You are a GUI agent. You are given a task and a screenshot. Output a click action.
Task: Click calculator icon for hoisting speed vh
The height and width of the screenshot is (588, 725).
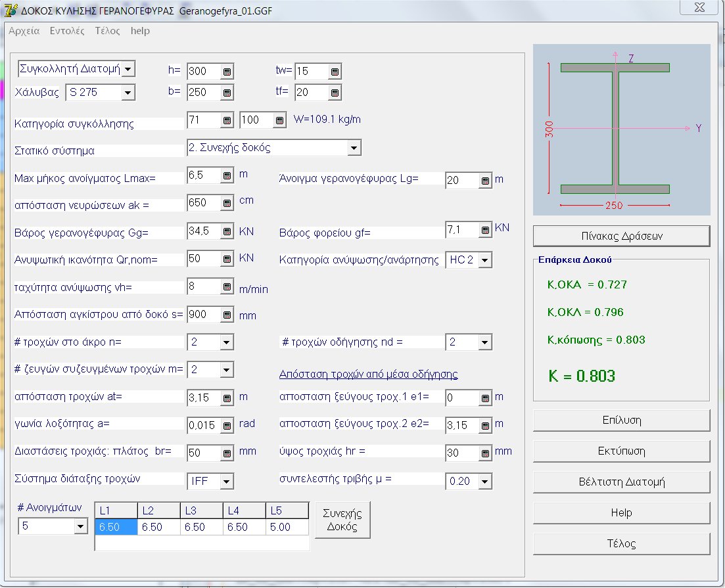[x=226, y=286]
